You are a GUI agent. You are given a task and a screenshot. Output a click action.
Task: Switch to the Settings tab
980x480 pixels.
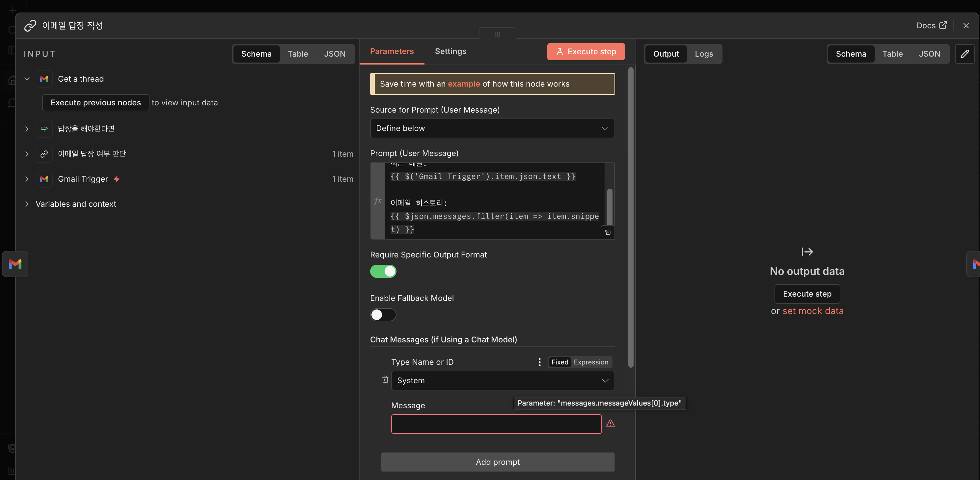point(450,51)
